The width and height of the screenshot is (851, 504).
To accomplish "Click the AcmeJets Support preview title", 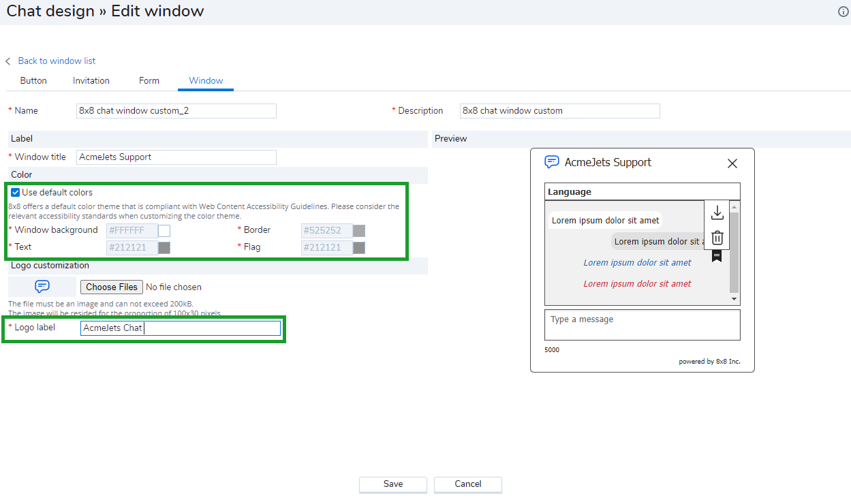I will pyautogui.click(x=608, y=163).
